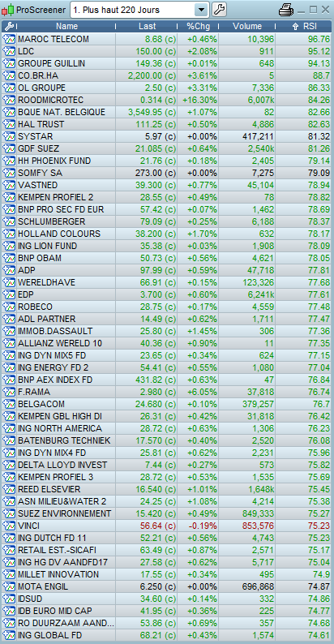The height and width of the screenshot is (644, 334).
Task: Open chart icon for MOTA ENGIL
Action: tap(9, 586)
